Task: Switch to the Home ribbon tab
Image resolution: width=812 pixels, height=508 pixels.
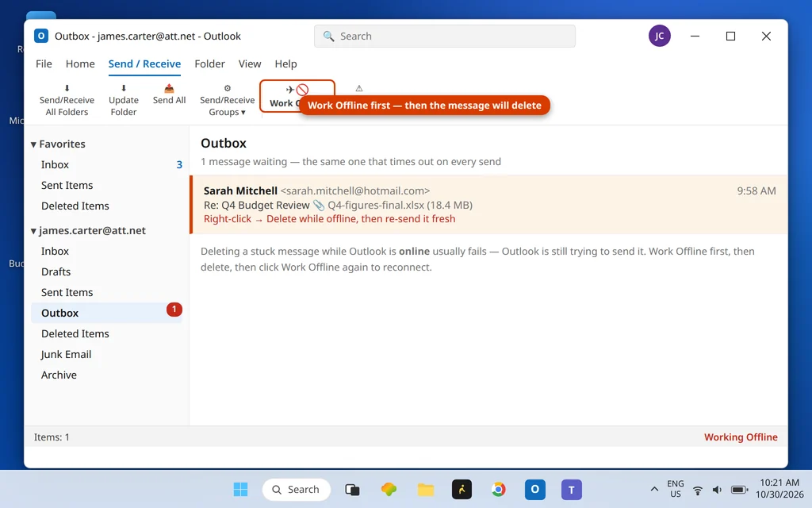Action: click(x=80, y=63)
